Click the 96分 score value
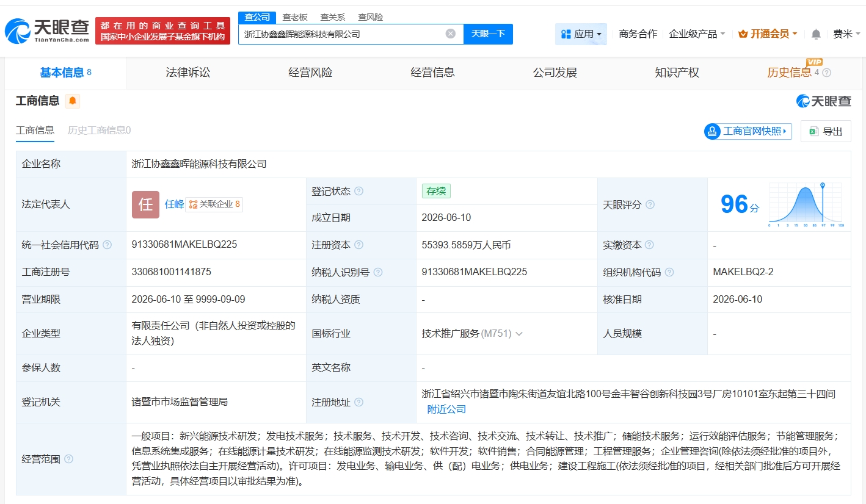Image resolution: width=866 pixels, height=504 pixels. point(740,204)
